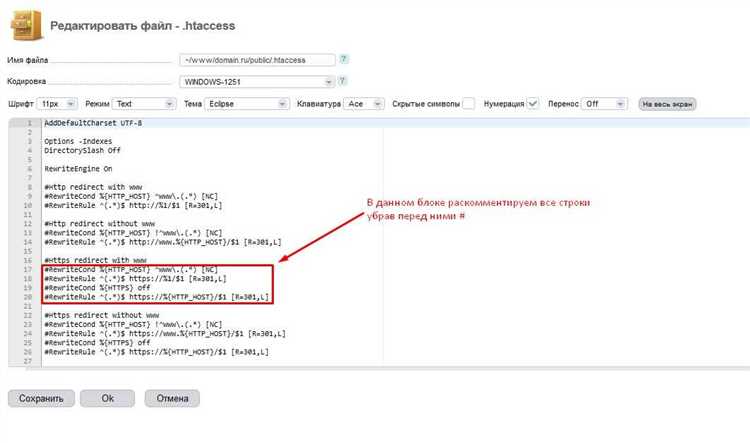Toggle the hidden symbols checkbox
750x443 pixels.
(469, 104)
